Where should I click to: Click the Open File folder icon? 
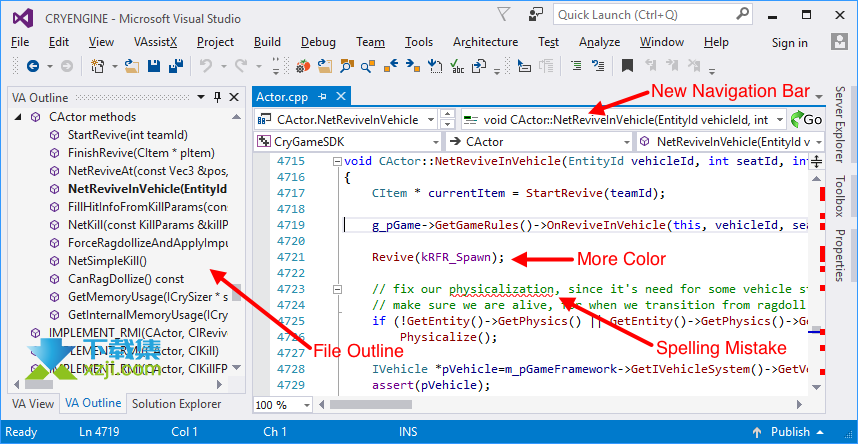coord(132,66)
